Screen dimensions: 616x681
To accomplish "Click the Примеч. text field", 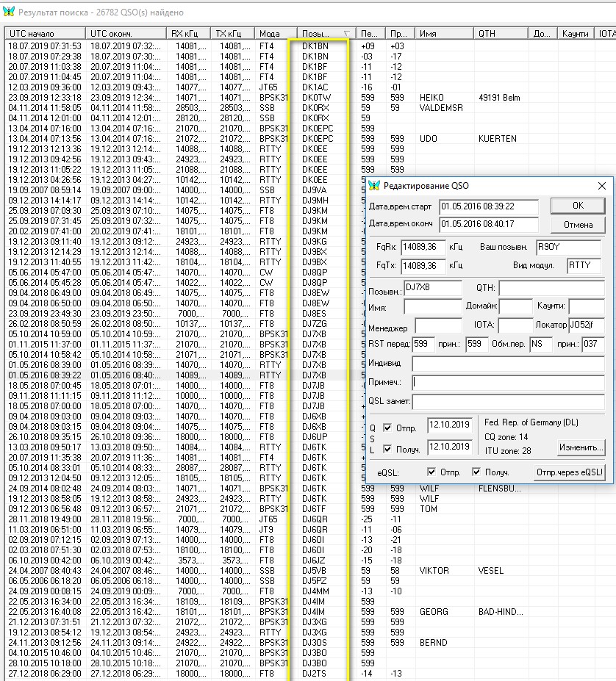I will 507,382.
